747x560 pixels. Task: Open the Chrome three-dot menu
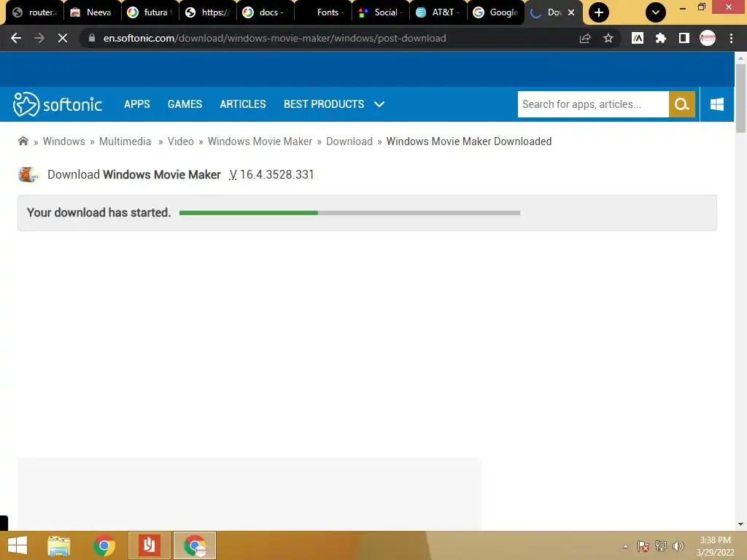[x=731, y=38]
